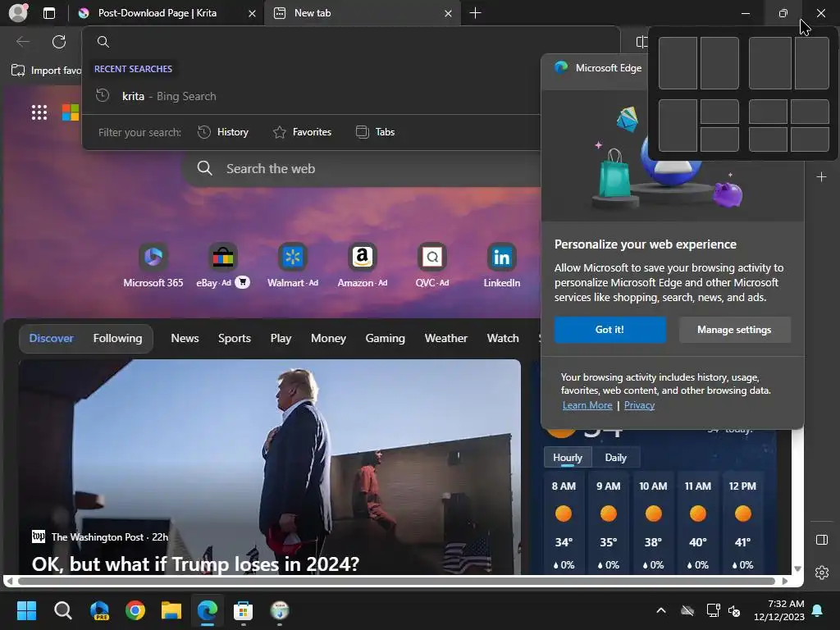Open the LinkedIn quick link tile
Image resolution: width=840 pixels, height=630 pixels.
501,265
